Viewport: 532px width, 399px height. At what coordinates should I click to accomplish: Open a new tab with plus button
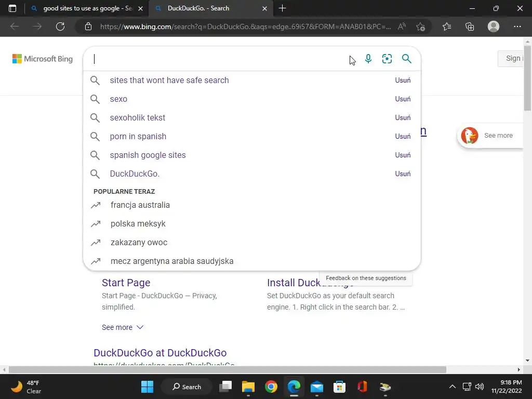coord(282,8)
